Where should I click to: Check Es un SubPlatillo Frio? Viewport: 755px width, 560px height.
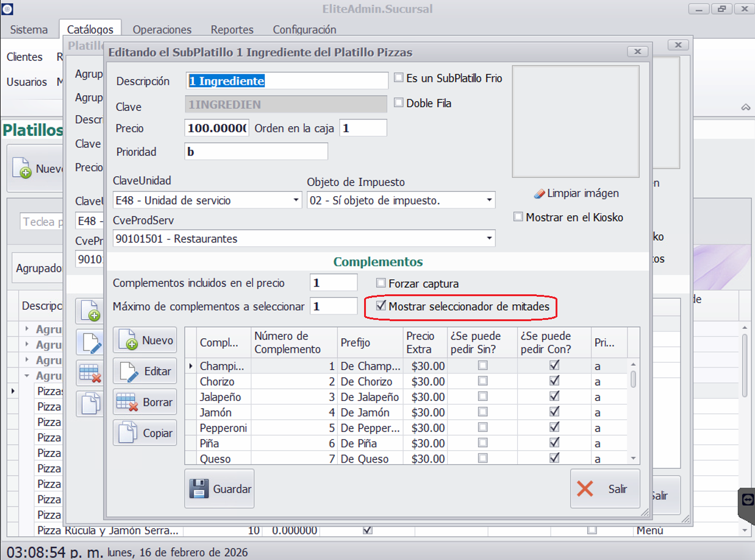[x=399, y=78]
